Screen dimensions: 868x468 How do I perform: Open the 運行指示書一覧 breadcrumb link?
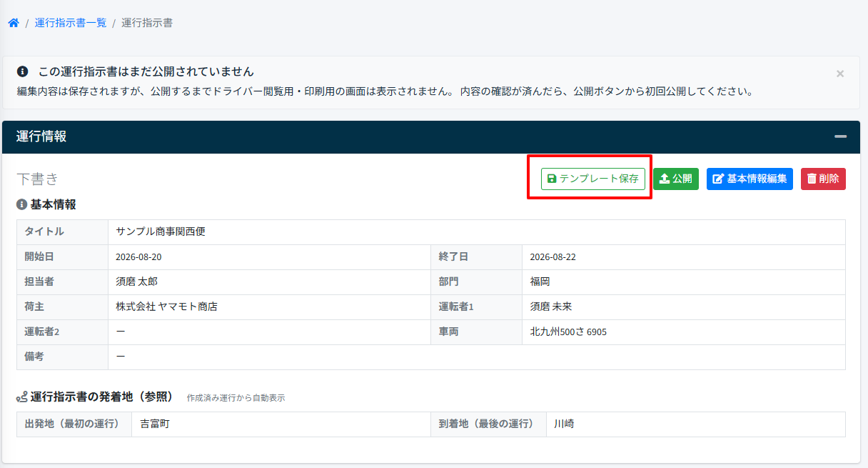click(x=71, y=23)
